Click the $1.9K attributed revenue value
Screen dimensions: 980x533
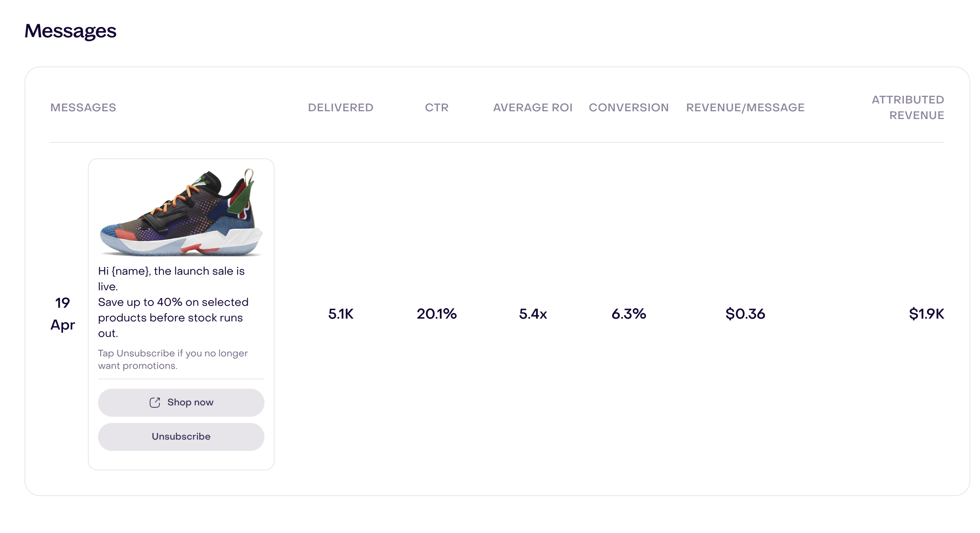click(926, 314)
